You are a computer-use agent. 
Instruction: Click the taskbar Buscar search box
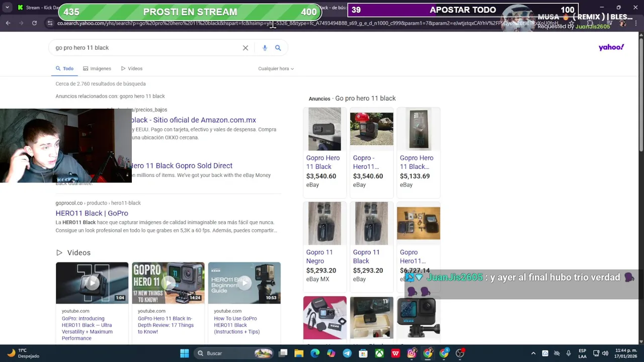234,353
